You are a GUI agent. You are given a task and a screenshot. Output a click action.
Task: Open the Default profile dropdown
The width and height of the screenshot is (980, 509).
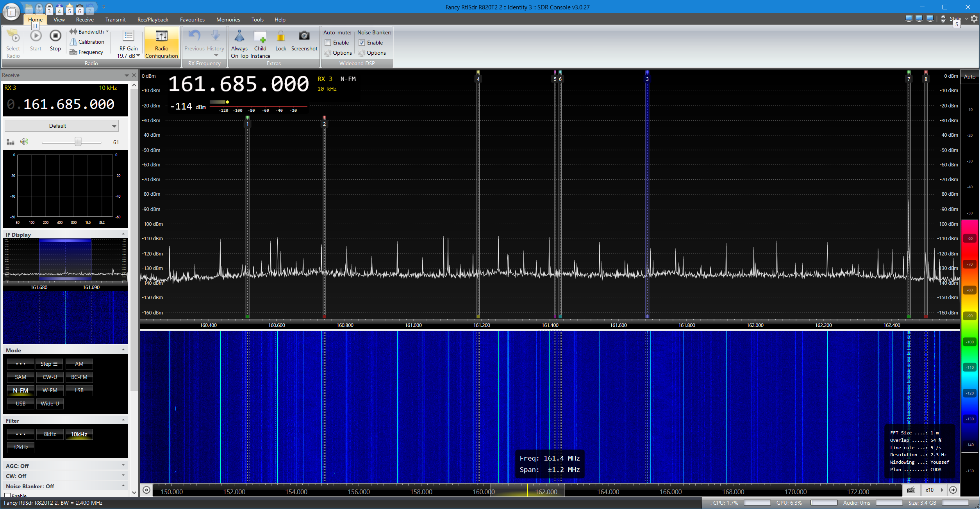(x=61, y=126)
